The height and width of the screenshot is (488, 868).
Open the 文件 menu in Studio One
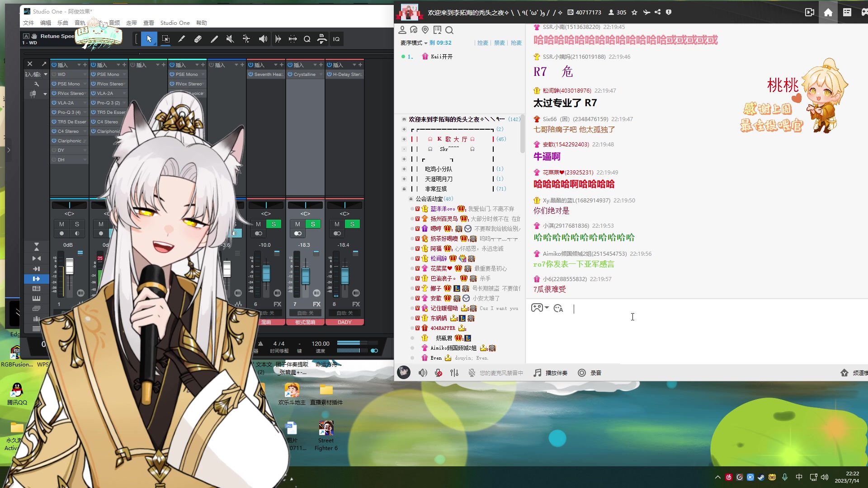click(x=28, y=23)
